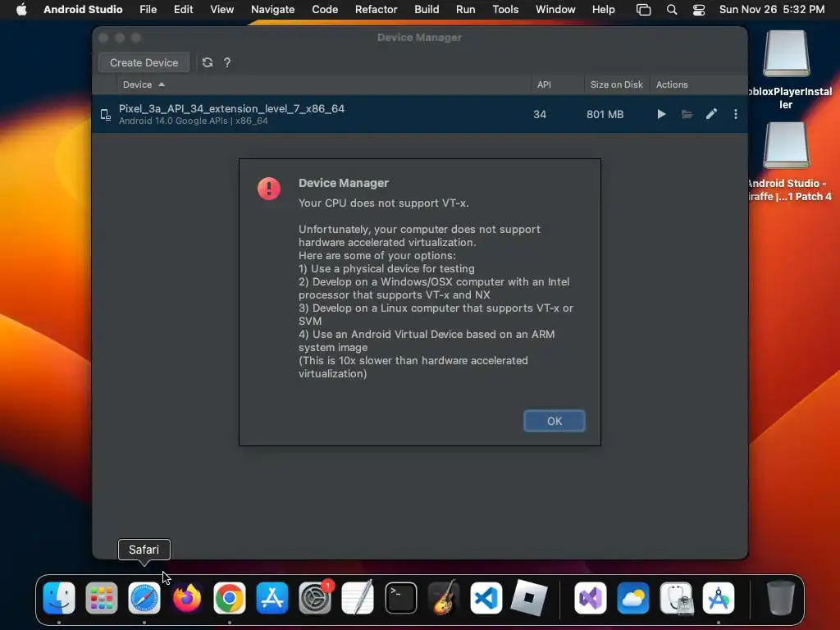This screenshot has height=630, width=840.
Task: Dismiss the VT-x error with OK
Action: tap(554, 421)
